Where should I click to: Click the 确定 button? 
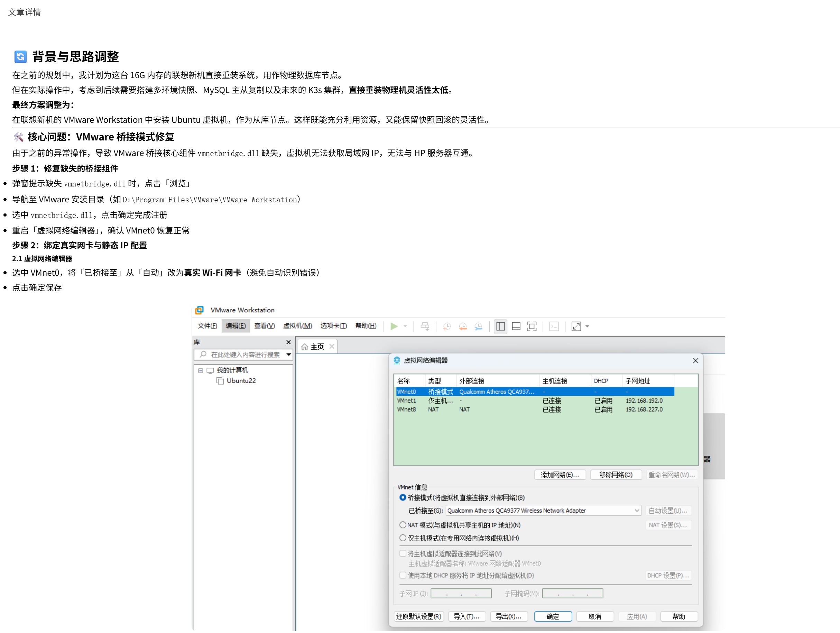pyautogui.click(x=553, y=616)
